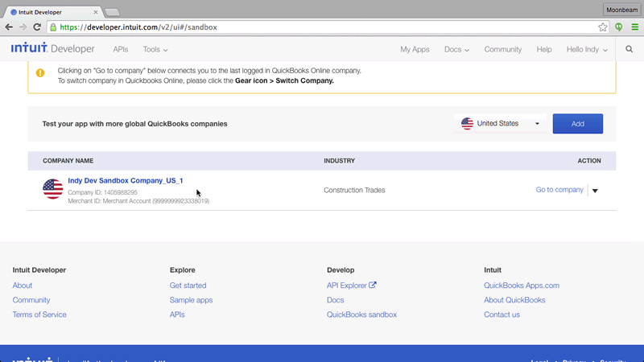Click the browser forward arrow
The width and height of the screenshot is (644, 362).
[23, 27]
